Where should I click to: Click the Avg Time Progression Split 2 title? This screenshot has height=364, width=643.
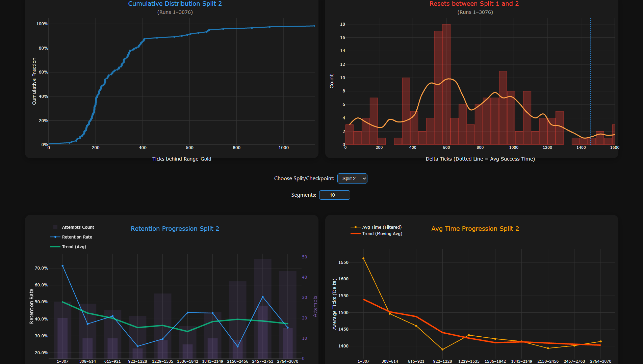[475, 229]
